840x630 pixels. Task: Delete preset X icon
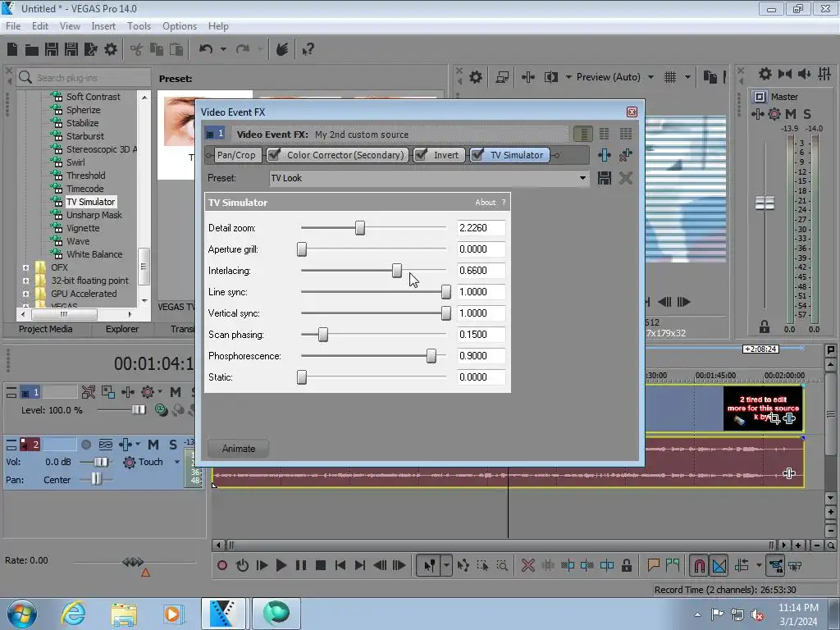625,178
